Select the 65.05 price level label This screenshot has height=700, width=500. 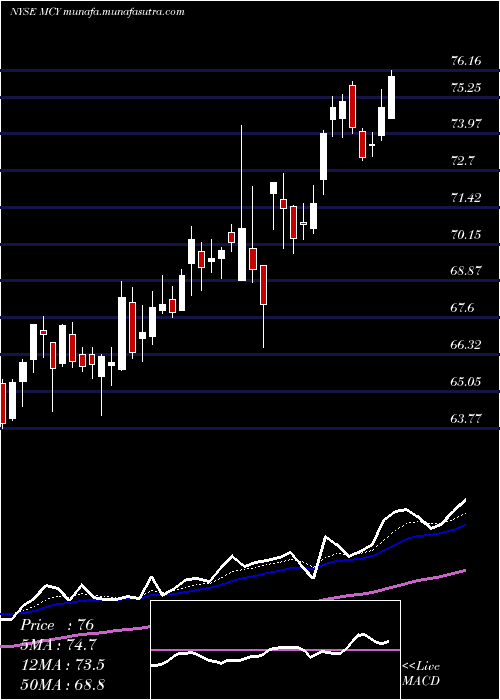[x=466, y=382]
